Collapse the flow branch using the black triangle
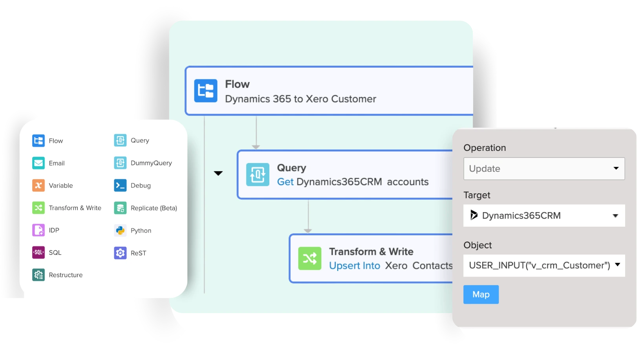 click(218, 173)
